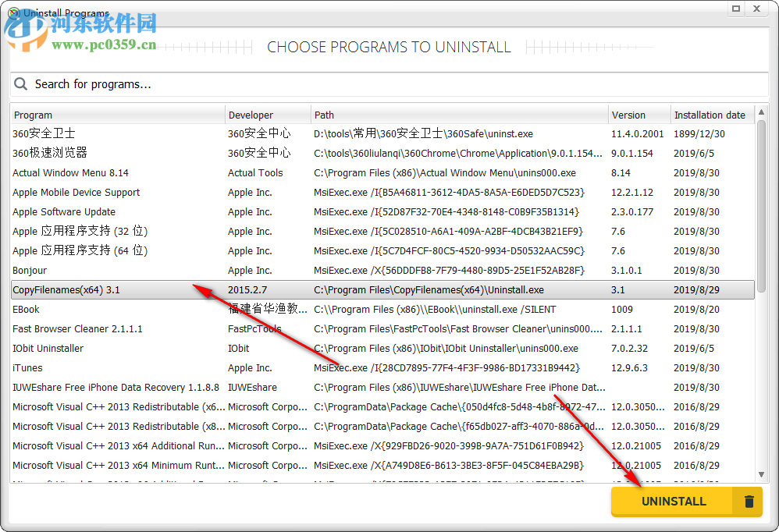
Task: Select Visual C++ 2013 Redistributable (x6...
Action: [x=382, y=407]
